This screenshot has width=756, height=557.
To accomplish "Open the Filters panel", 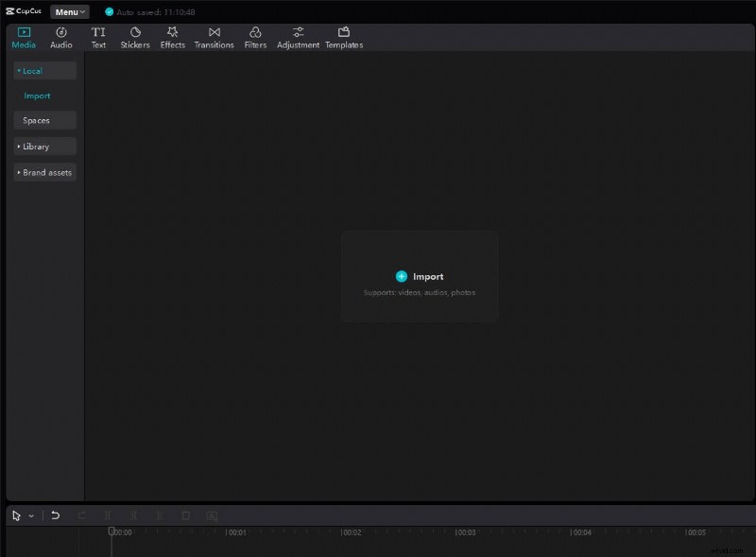I will 254,37.
